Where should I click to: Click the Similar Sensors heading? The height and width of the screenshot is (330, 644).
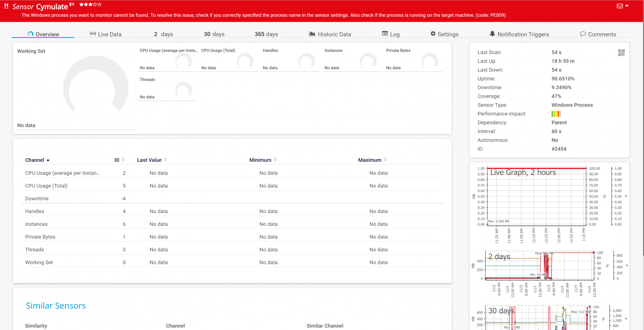(x=56, y=306)
